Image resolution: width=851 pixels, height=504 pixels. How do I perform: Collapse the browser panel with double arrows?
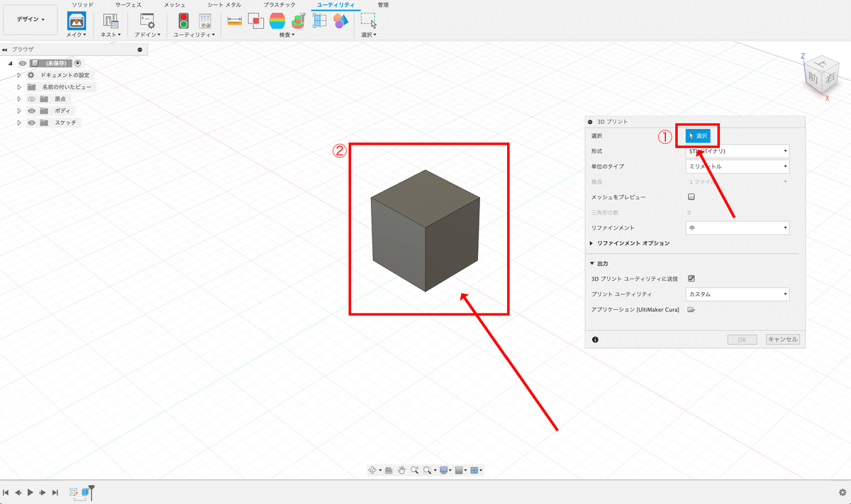pyautogui.click(x=5, y=50)
